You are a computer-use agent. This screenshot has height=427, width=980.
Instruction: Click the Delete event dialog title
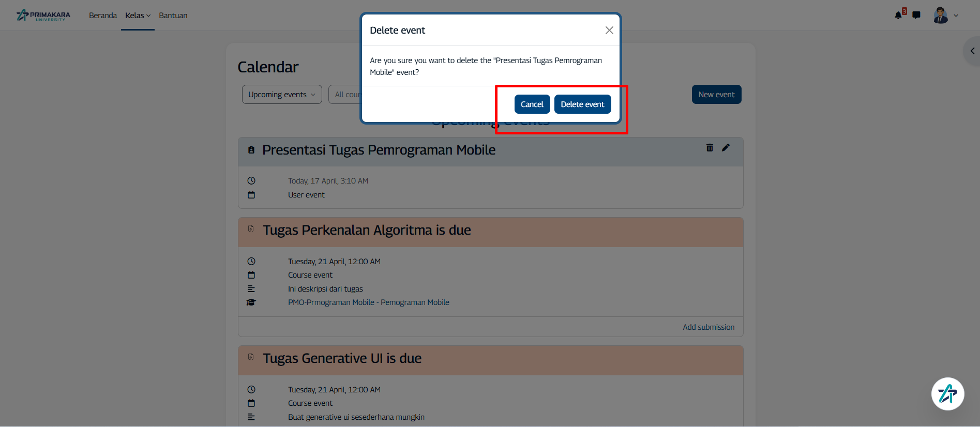click(397, 30)
